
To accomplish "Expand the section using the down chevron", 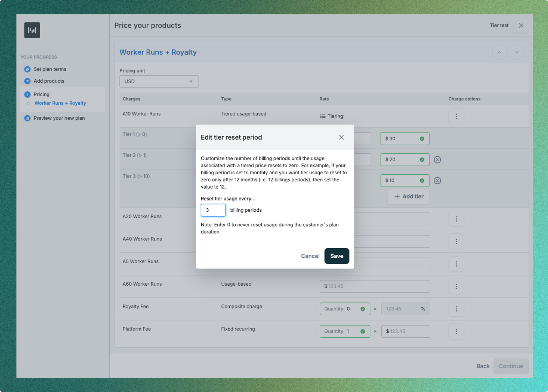I will (517, 52).
